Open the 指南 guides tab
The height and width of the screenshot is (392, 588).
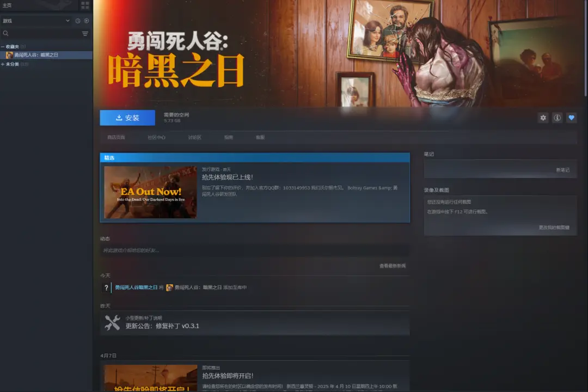228,138
